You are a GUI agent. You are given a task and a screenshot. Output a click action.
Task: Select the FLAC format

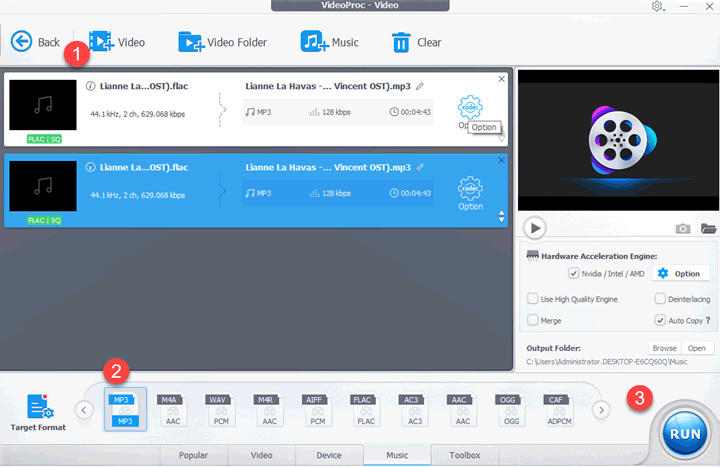point(365,410)
